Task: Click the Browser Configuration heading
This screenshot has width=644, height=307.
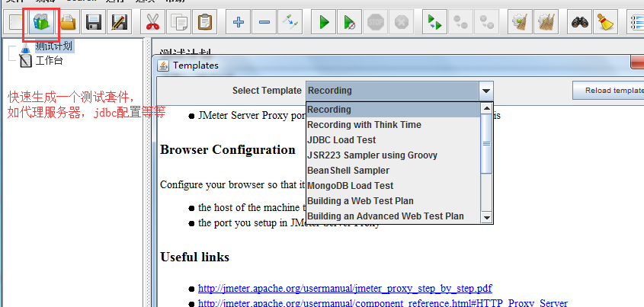Action: pyautogui.click(x=228, y=150)
